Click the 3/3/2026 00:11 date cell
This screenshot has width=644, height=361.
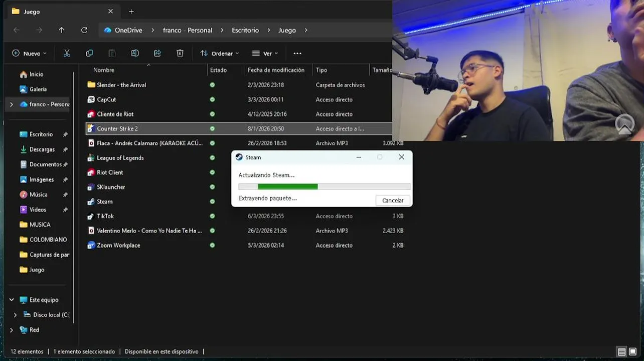tap(266, 99)
